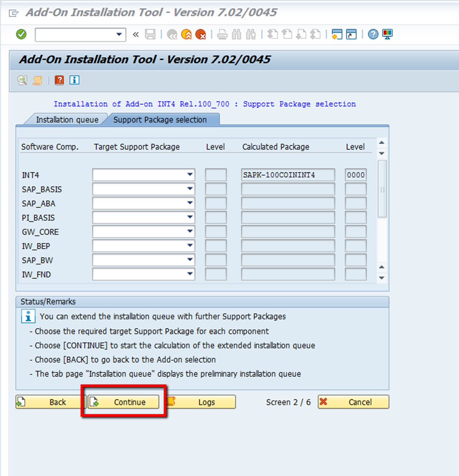Screen dimensions: 459x476
Task: Click the Continue button
Action: coord(124,402)
